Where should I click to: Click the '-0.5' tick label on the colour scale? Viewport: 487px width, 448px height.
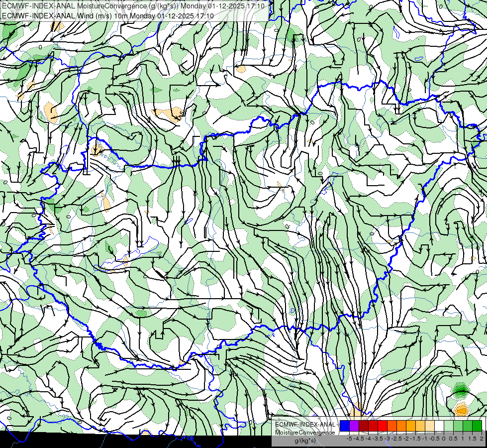434,439
